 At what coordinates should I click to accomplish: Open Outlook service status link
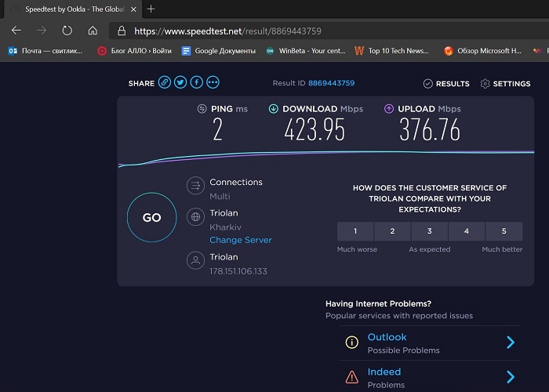tap(387, 337)
